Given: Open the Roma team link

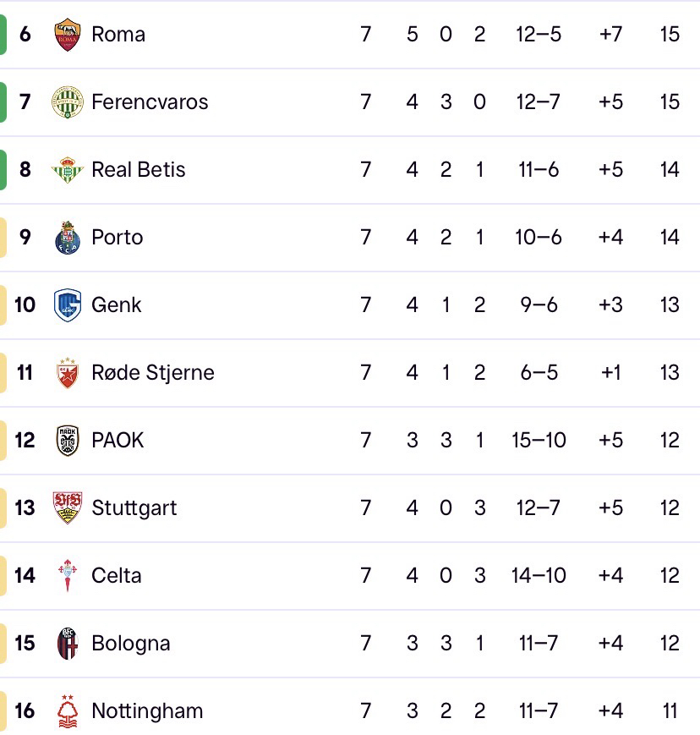Looking at the screenshot, I should tap(118, 35).
